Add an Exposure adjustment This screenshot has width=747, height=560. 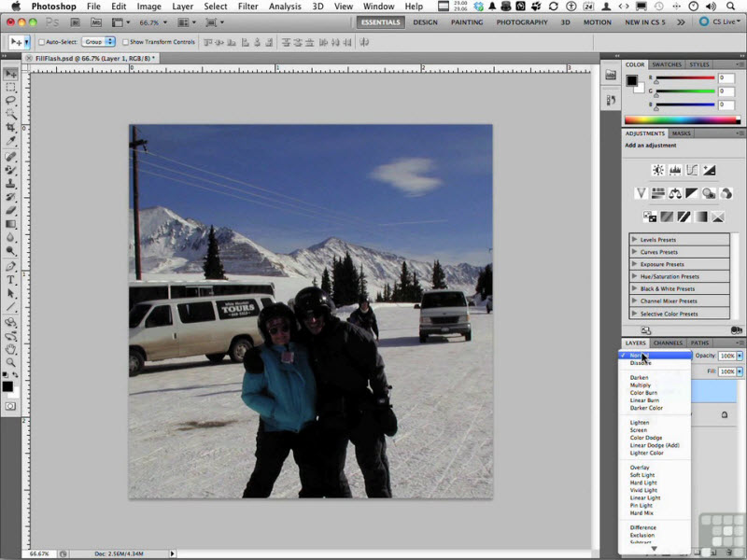pos(709,170)
